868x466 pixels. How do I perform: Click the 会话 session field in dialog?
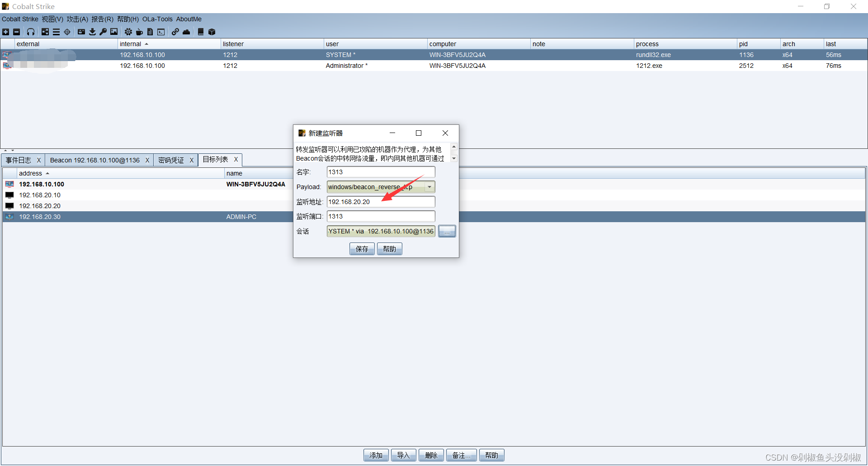381,231
